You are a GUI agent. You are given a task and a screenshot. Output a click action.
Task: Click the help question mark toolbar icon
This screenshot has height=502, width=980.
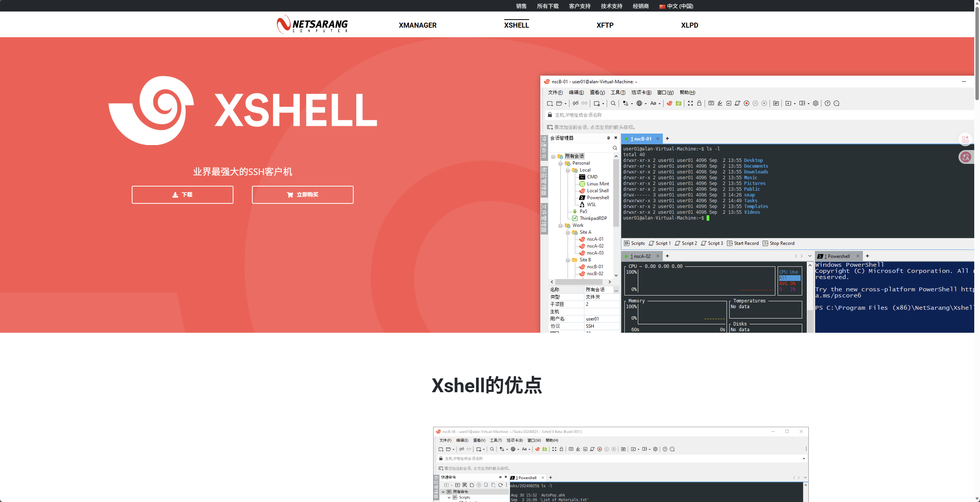coord(828,103)
